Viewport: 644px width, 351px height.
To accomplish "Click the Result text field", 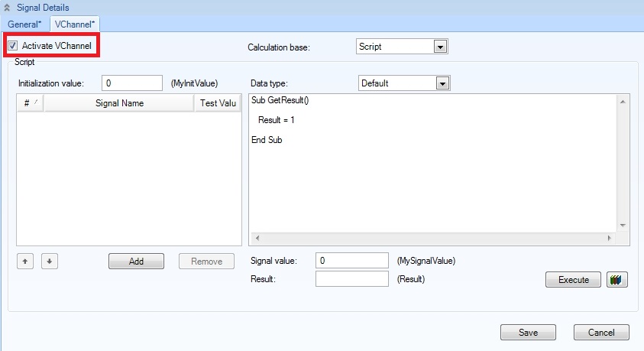I will click(351, 279).
